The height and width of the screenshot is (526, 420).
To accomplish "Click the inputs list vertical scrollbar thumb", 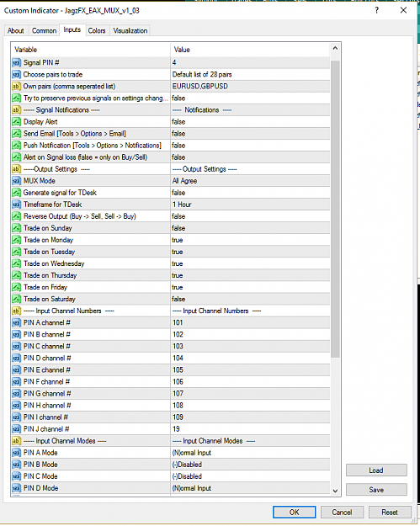I will [335, 209].
